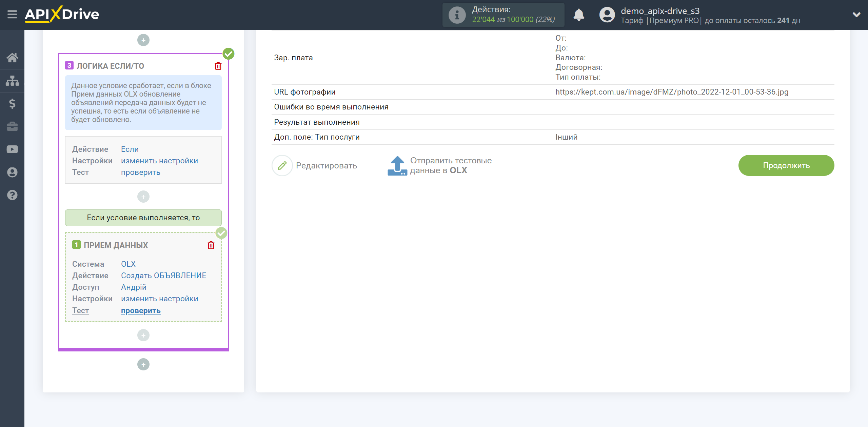Click Создать ОБЪЯВЛЕНИЕ action link
The height and width of the screenshot is (427, 868).
pos(164,276)
